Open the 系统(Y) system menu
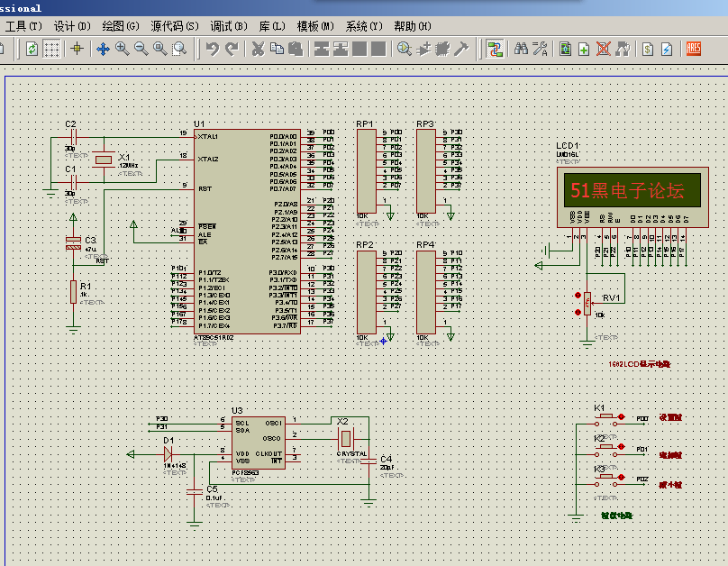The image size is (728, 566). click(x=364, y=26)
